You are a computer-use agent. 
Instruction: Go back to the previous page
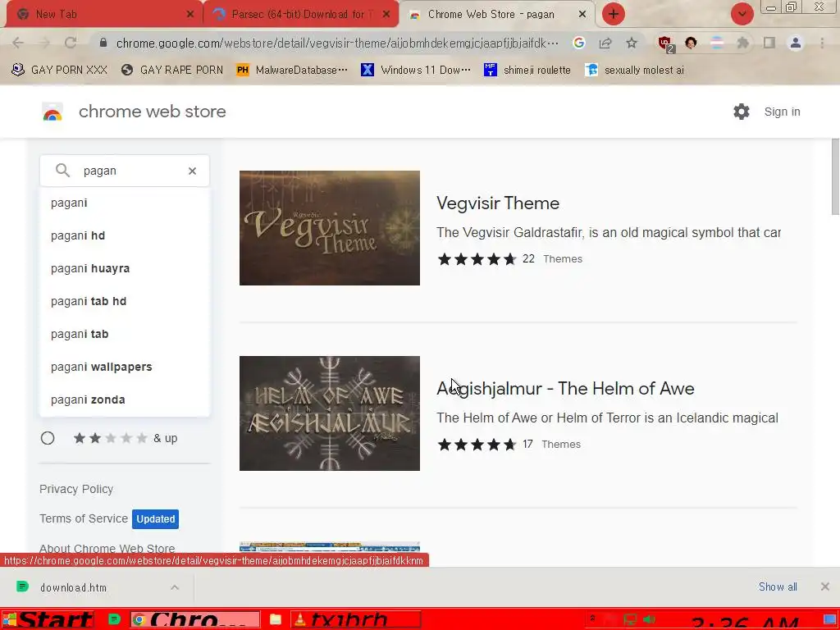pyautogui.click(x=18, y=43)
